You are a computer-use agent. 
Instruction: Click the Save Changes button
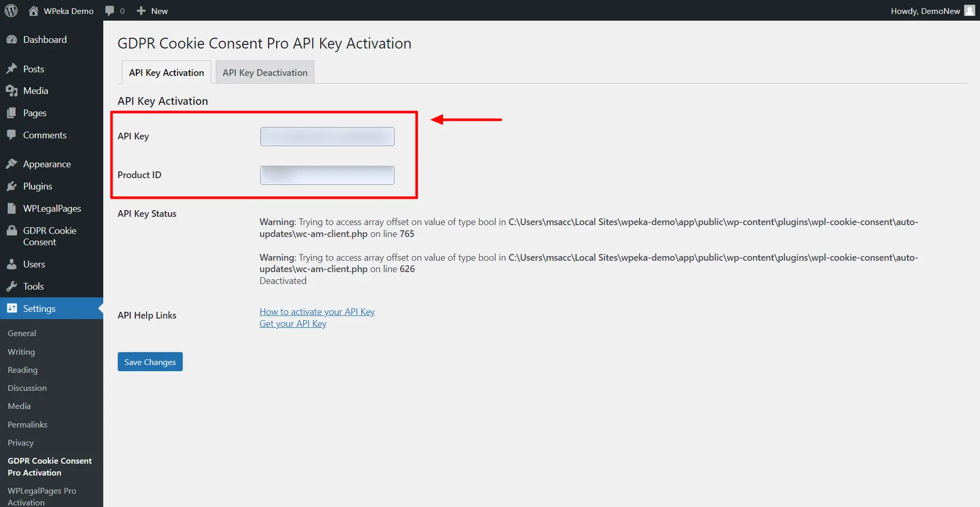(149, 361)
